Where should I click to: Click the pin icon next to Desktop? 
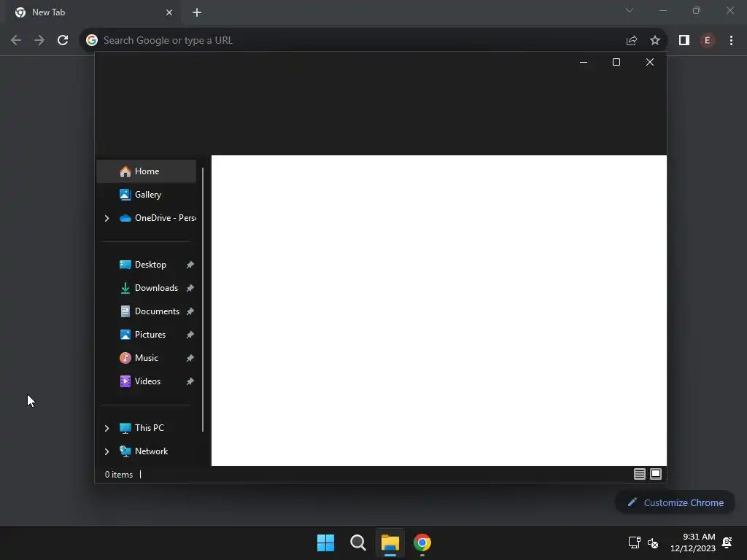tap(190, 265)
